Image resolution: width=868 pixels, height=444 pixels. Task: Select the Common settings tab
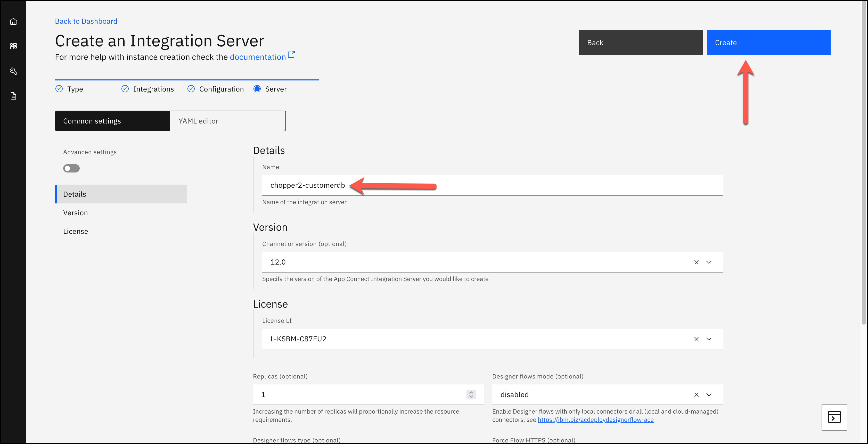pyautogui.click(x=112, y=121)
